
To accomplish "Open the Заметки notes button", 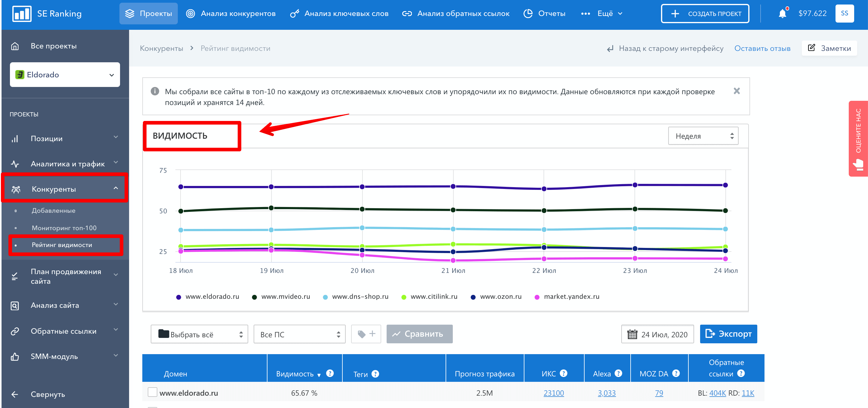I will 829,48.
